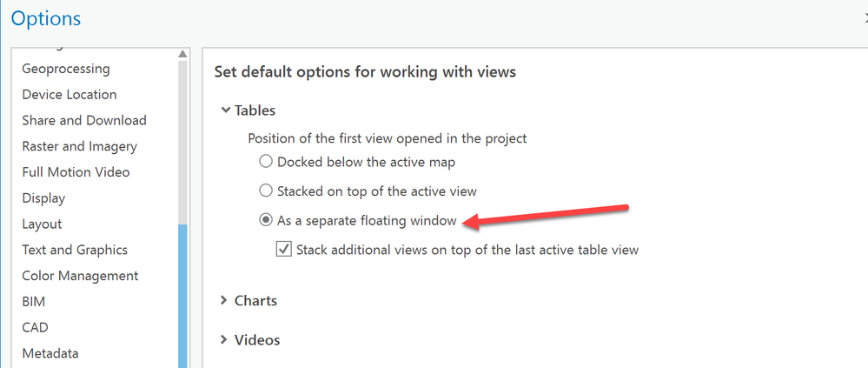Collapse the Tables section
Image resolution: width=868 pixels, height=368 pixels.
point(226,110)
